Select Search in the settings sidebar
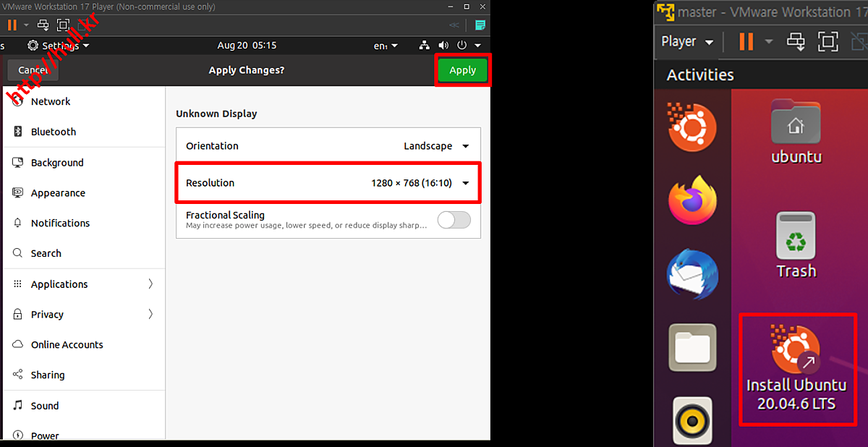The image size is (868, 447). (85, 254)
